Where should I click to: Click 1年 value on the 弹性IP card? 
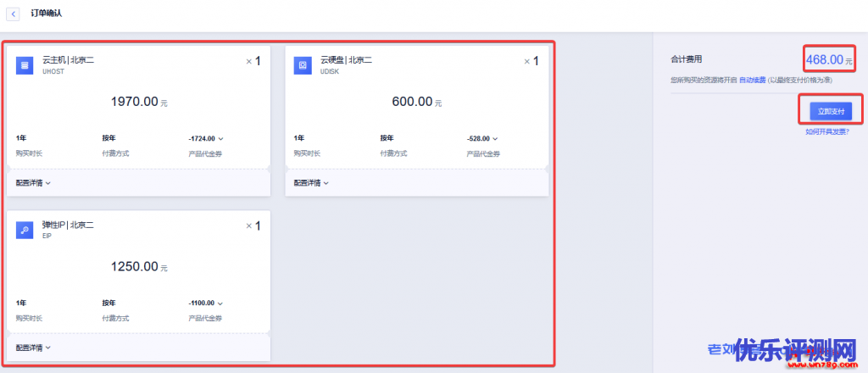[x=21, y=303]
